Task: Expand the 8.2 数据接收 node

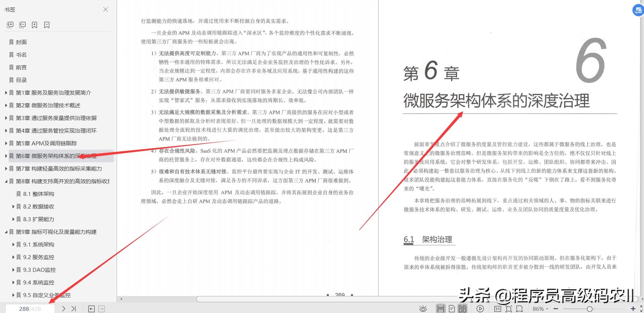Action: (13, 206)
